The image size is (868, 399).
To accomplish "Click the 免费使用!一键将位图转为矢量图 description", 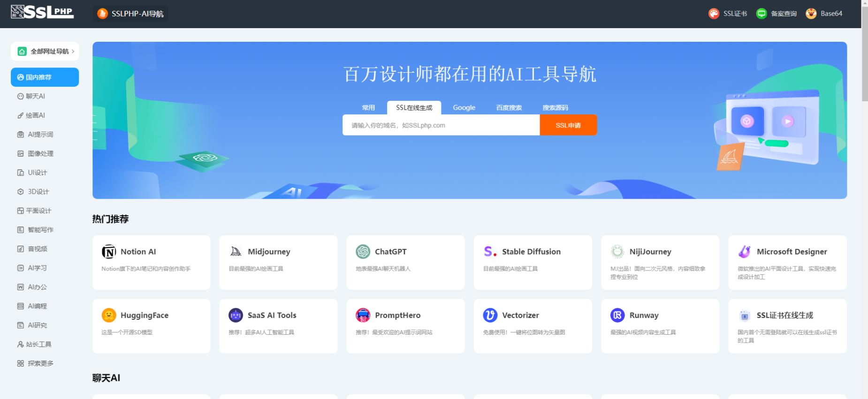I will pos(524,332).
